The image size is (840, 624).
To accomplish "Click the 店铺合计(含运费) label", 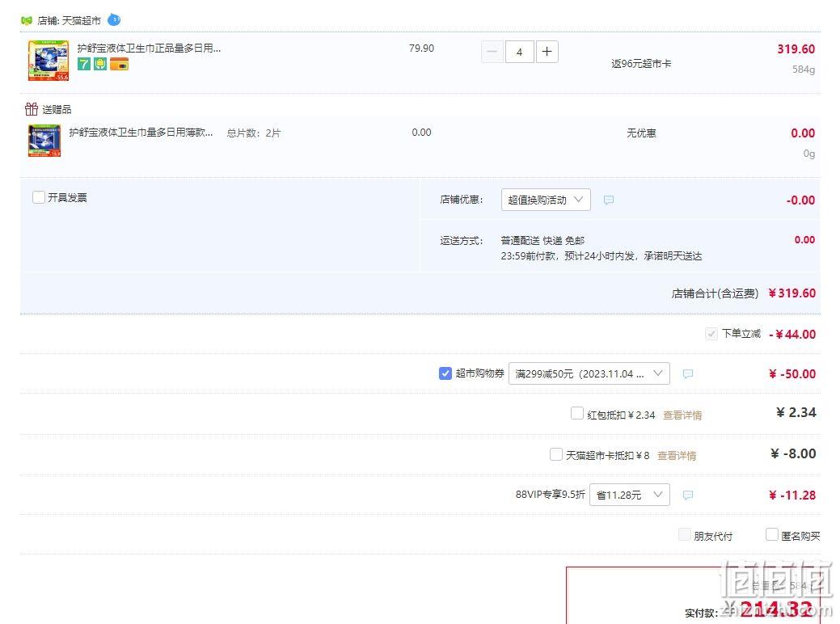I will coord(715,293).
